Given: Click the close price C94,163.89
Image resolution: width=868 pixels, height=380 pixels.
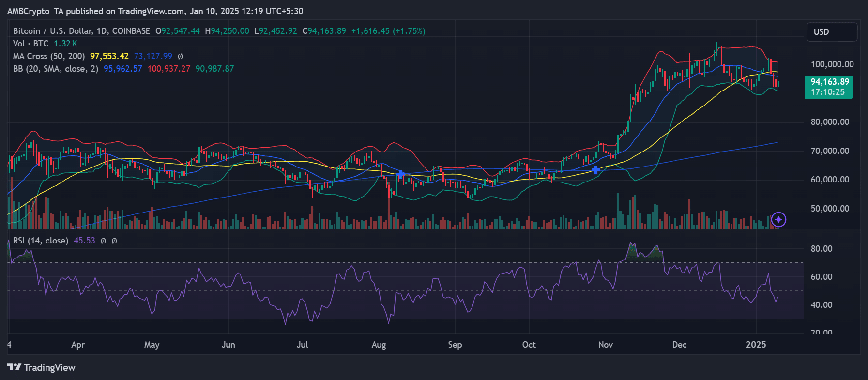Looking at the screenshot, I should (324, 31).
